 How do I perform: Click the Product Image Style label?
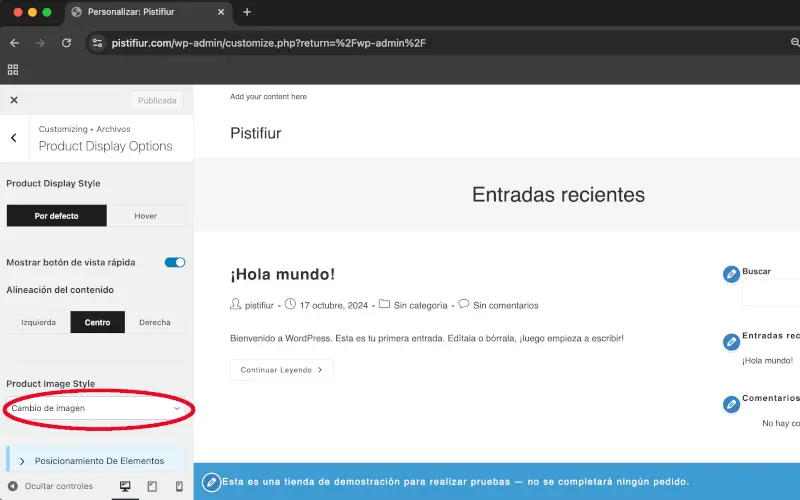[x=51, y=384]
